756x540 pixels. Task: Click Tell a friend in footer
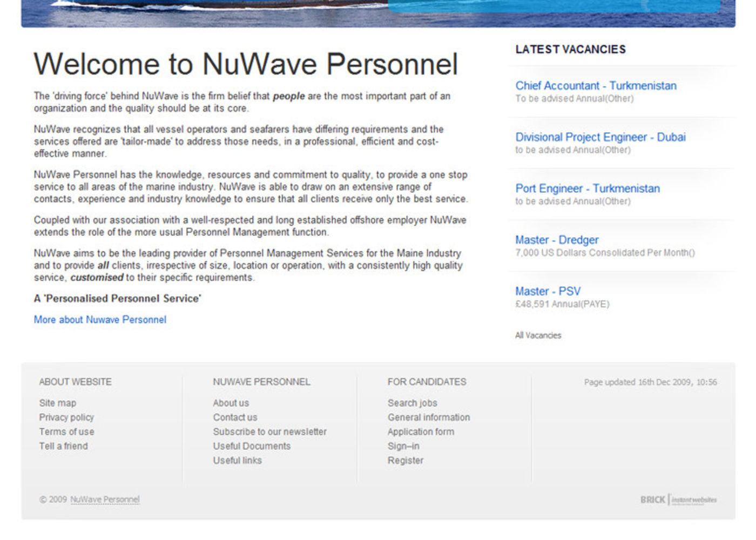click(63, 446)
